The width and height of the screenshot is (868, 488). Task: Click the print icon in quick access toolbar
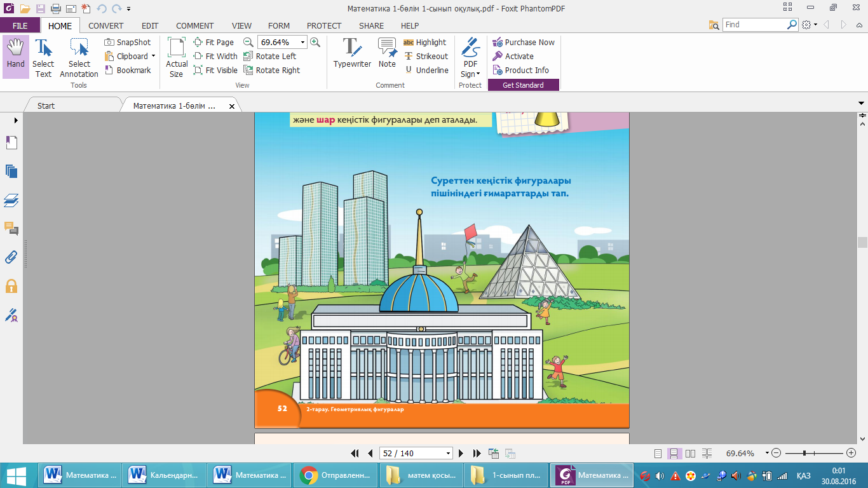[x=55, y=9]
